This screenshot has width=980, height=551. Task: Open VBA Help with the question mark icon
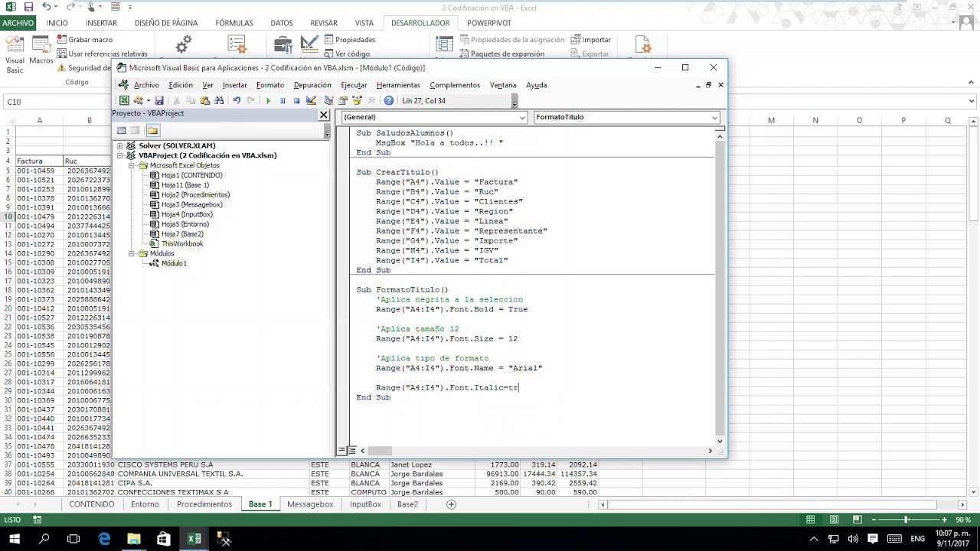click(389, 100)
